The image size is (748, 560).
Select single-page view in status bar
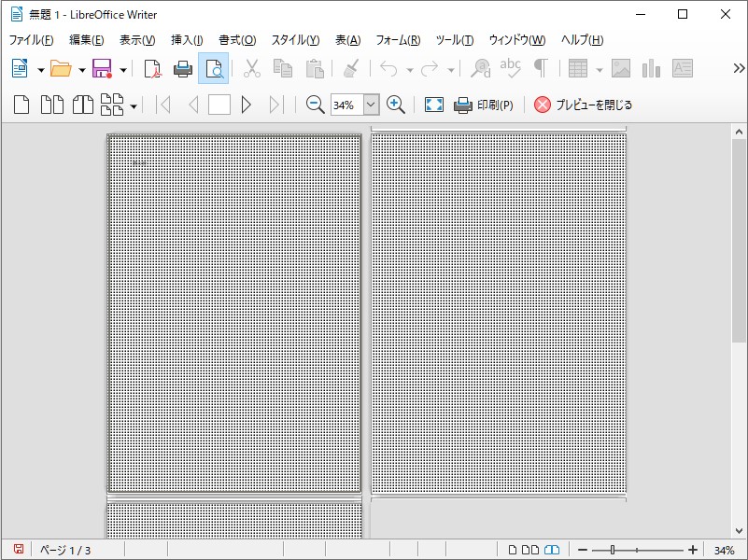coord(513,550)
